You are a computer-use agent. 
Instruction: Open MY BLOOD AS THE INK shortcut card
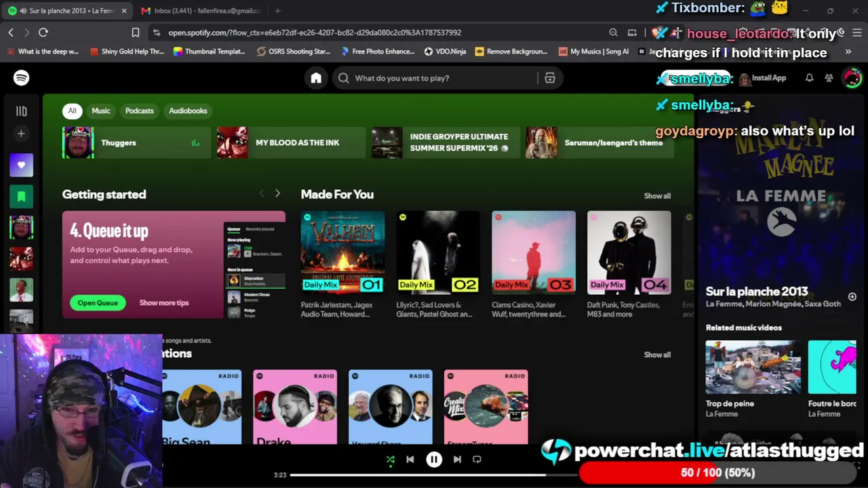[291, 142]
